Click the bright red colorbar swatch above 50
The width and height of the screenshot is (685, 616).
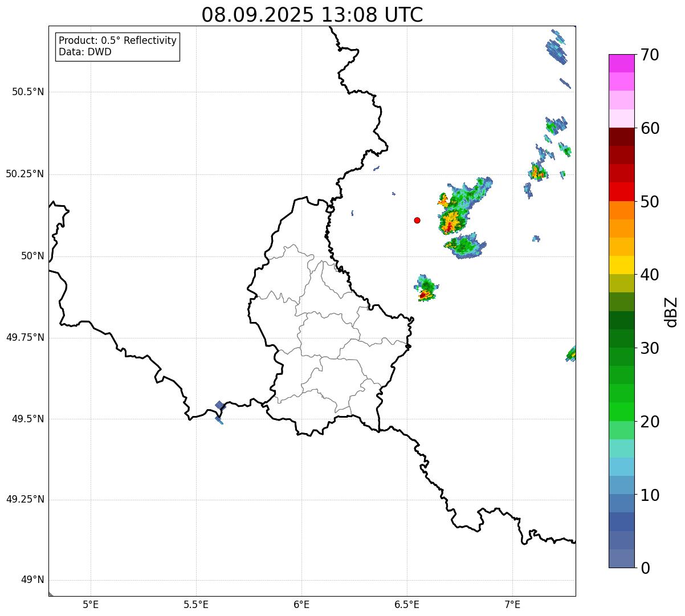[x=621, y=192]
